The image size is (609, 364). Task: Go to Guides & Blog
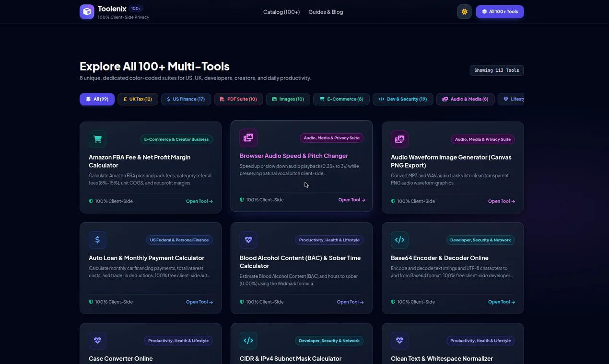326,12
